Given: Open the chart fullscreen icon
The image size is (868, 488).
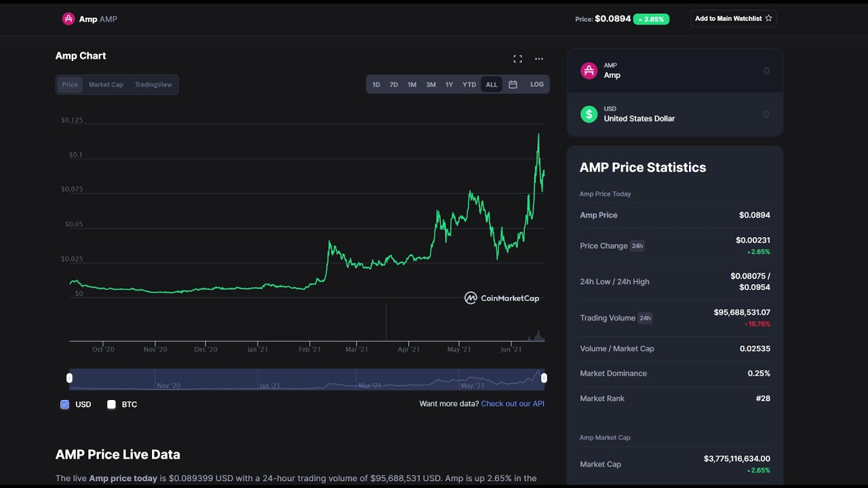Looking at the screenshot, I should coord(517,59).
